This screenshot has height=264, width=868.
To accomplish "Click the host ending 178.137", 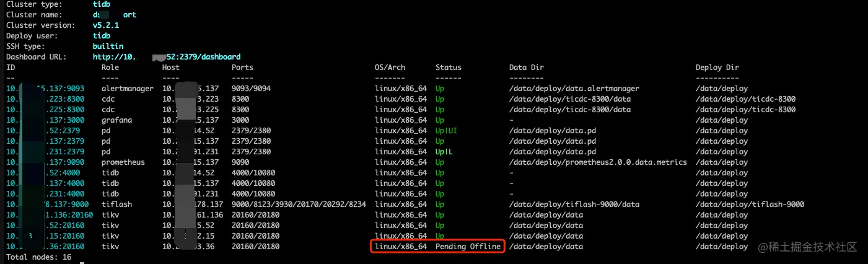I will point(193,205).
